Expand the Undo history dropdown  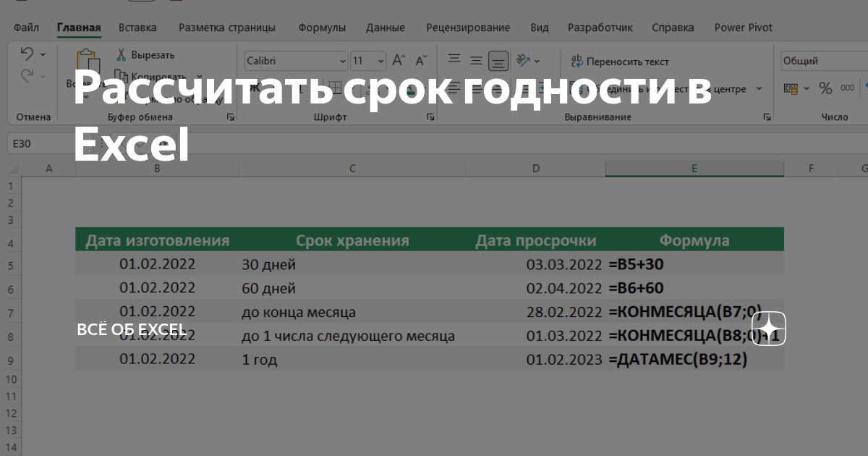[43, 54]
